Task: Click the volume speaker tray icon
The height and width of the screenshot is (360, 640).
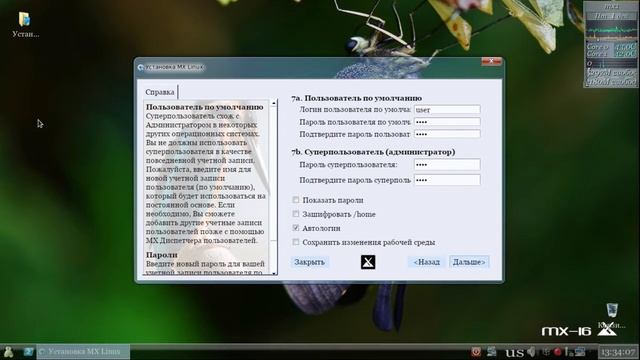Action: 531,352
